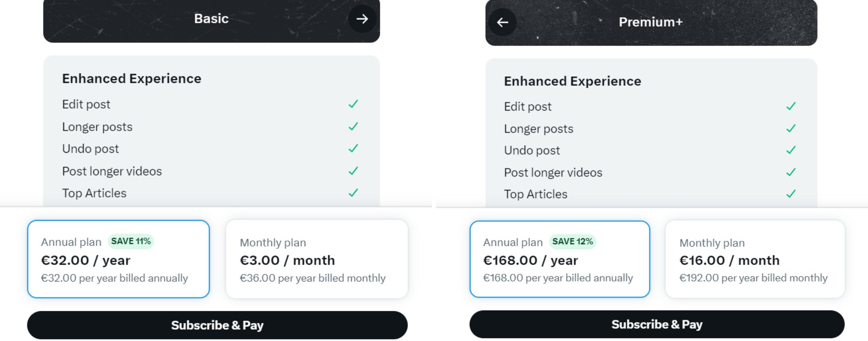Viewport: 868px width, 341px height.
Task: Click Basic Edit post checkmark
Action: (353, 104)
